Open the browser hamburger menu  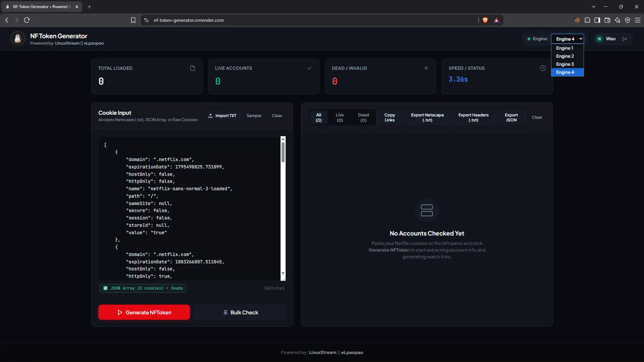point(638,20)
